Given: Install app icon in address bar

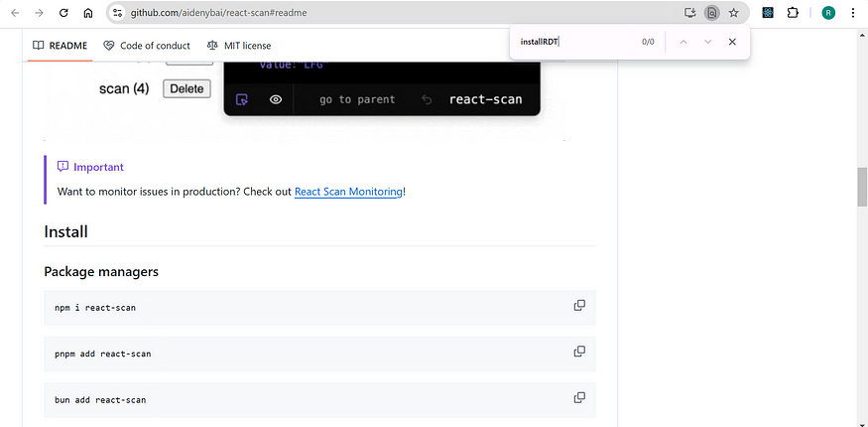Looking at the screenshot, I should (689, 13).
